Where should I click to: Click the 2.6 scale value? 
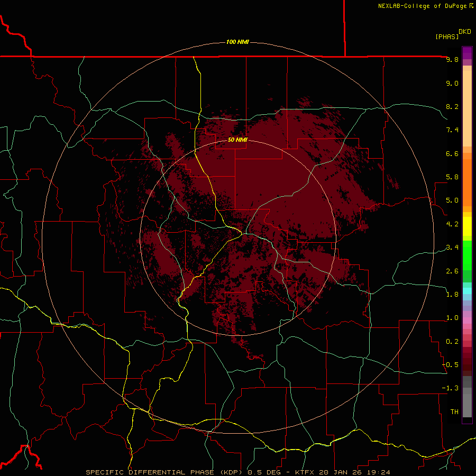tap(452, 271)
